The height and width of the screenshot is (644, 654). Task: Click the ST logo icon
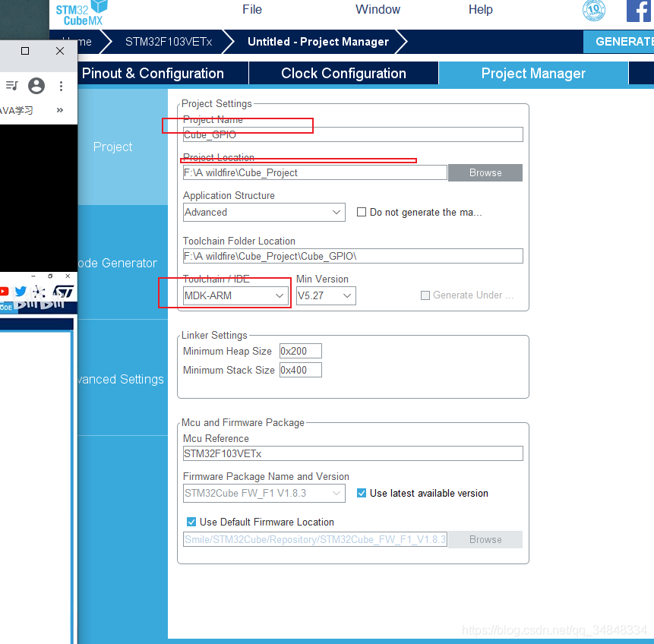coord(63,291)
